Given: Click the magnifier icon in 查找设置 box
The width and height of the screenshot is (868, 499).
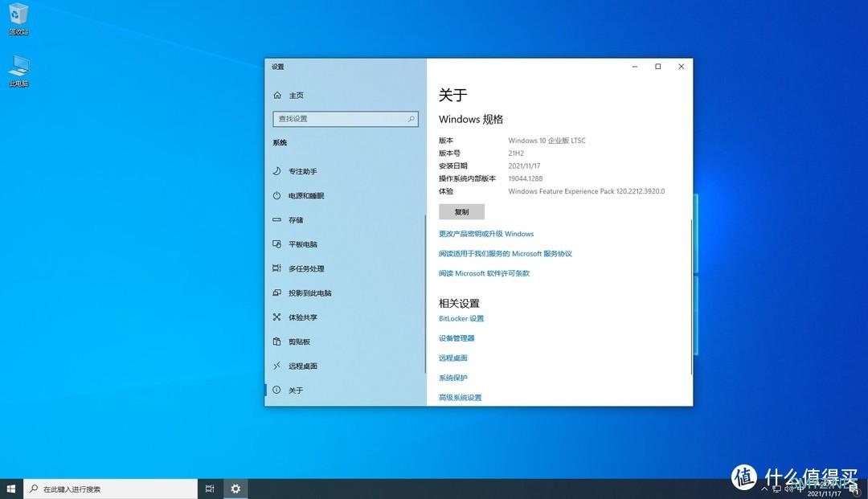Looking at the screenshot, I should pos(411,119).
